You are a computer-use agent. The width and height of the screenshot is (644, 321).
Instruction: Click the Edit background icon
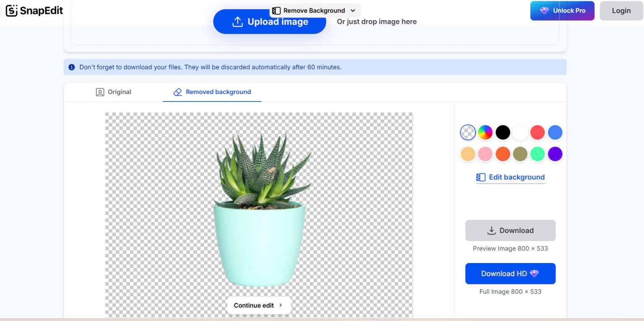pos(480,177)
